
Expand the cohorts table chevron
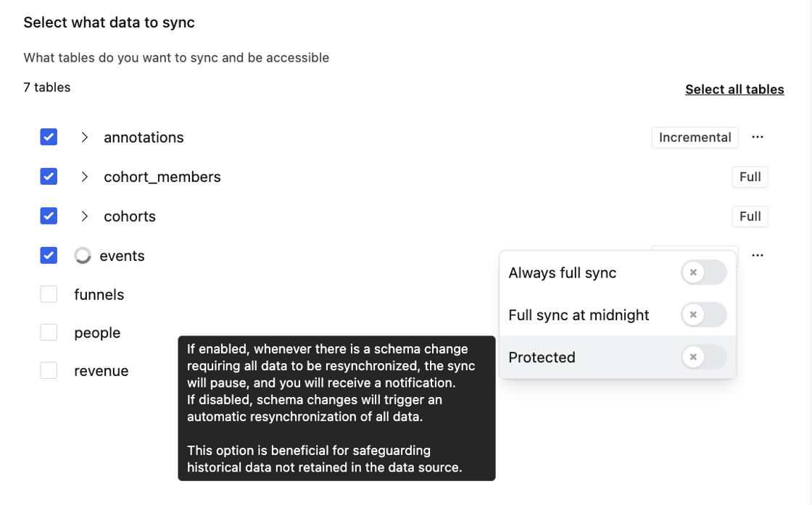coord(85,216)
